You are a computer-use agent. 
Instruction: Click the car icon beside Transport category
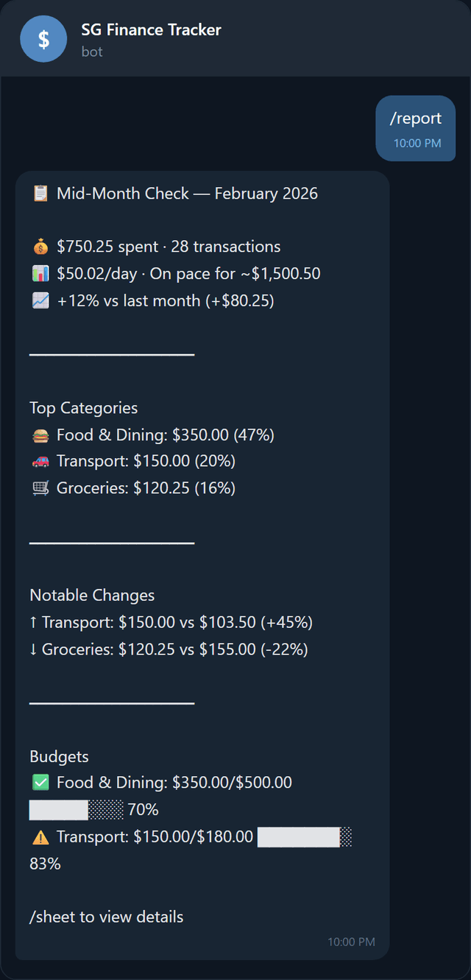40,461
